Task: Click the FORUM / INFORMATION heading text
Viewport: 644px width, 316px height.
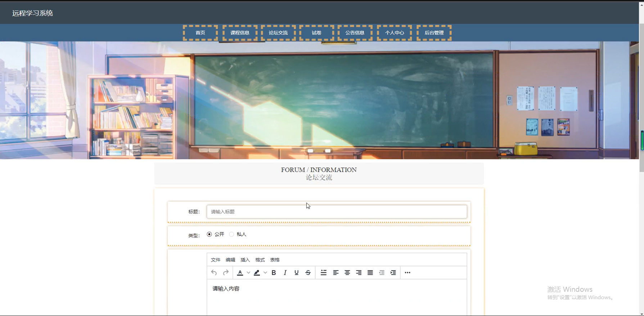Action: (x=319, y=170)
